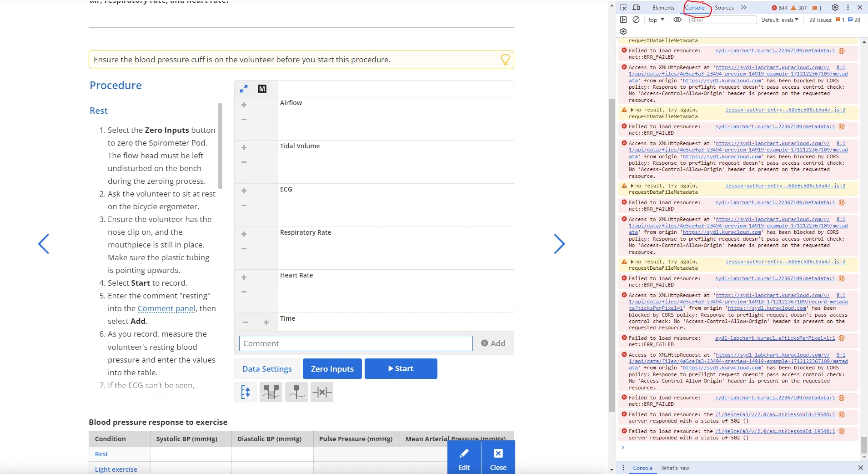Switch to the Elements tab
868x474 pixels.
[663, 7]
